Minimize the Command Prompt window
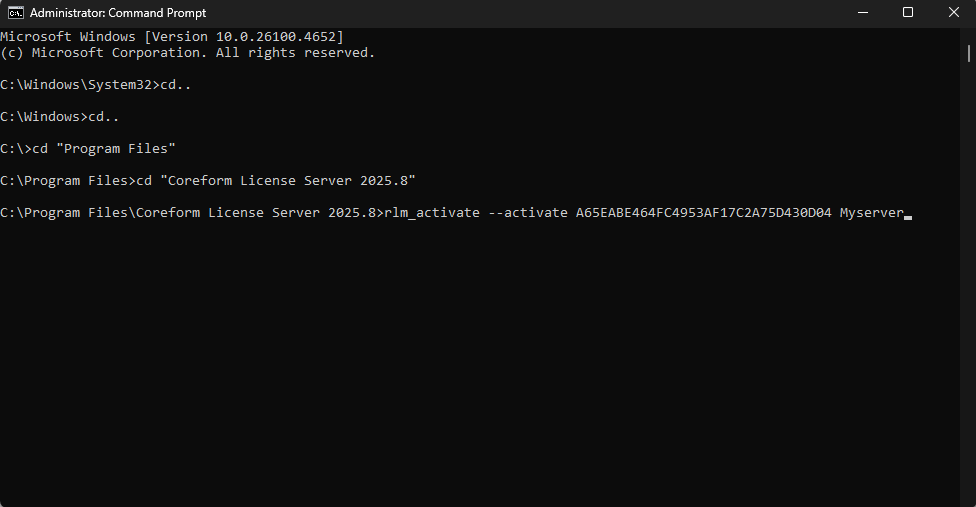 click(x=863, y=12)
